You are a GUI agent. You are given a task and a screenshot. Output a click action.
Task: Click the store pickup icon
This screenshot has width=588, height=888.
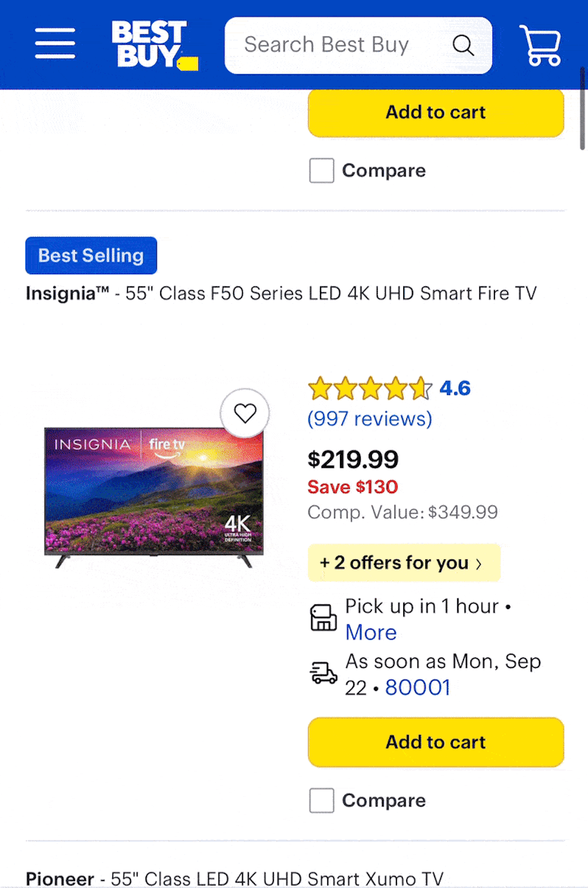coord(323,618)
